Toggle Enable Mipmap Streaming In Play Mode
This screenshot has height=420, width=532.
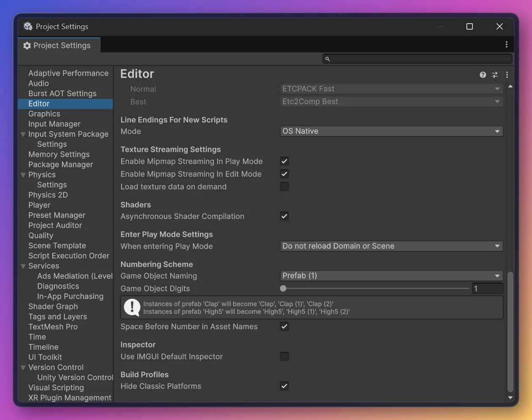(x=285, y=161)
